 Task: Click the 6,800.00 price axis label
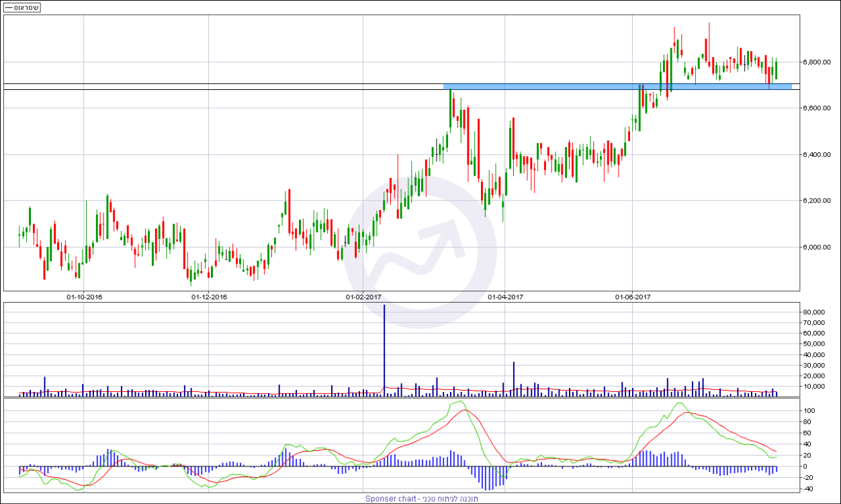(x=817, y=62)
